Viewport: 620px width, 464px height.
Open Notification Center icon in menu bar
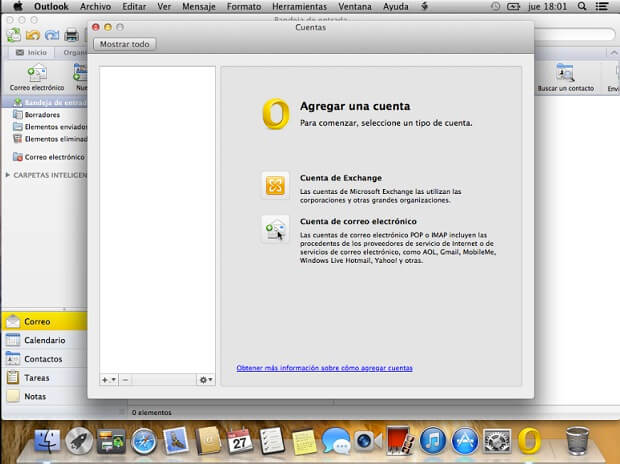(602, 6)
